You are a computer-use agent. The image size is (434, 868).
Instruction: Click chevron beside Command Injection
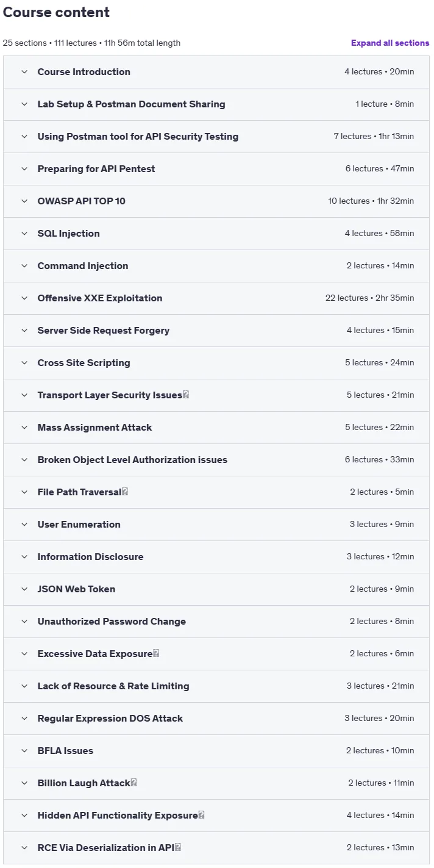click(24, 266)
